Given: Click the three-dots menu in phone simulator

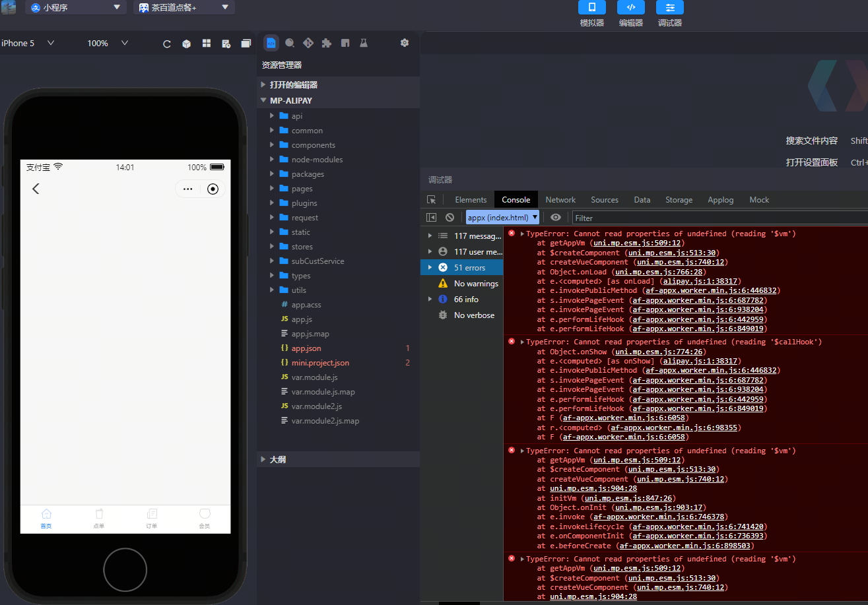Looking at the screenshot, I should (x=188, y=189).
